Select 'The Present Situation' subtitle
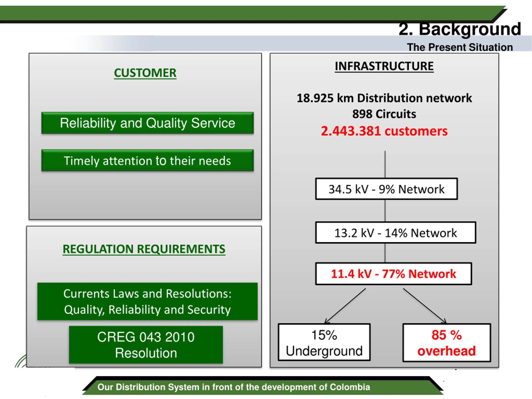 (x=460, y=47)
